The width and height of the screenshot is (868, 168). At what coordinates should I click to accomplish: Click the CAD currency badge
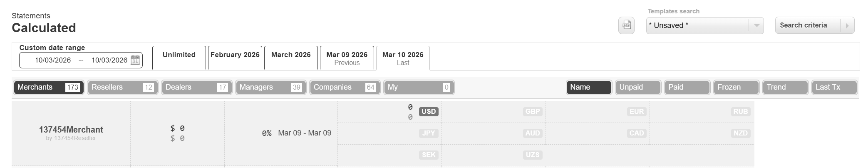pyautogui.click(x=637, y=133)
